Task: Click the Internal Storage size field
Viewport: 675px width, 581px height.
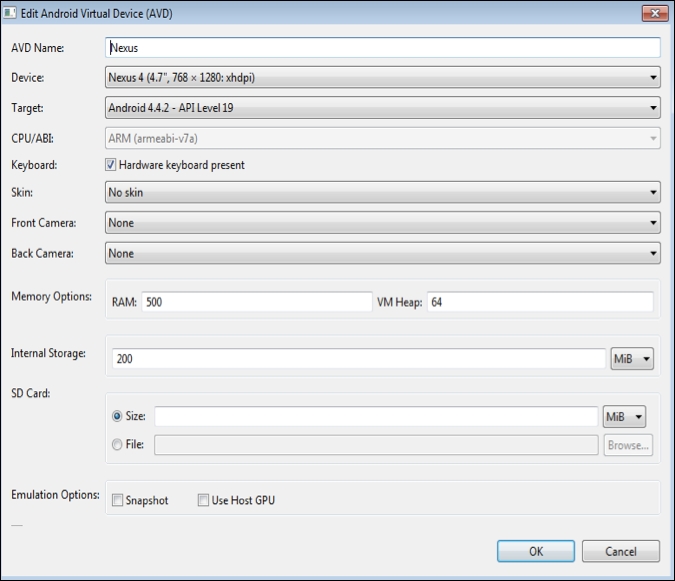Action: pos(359,358)
